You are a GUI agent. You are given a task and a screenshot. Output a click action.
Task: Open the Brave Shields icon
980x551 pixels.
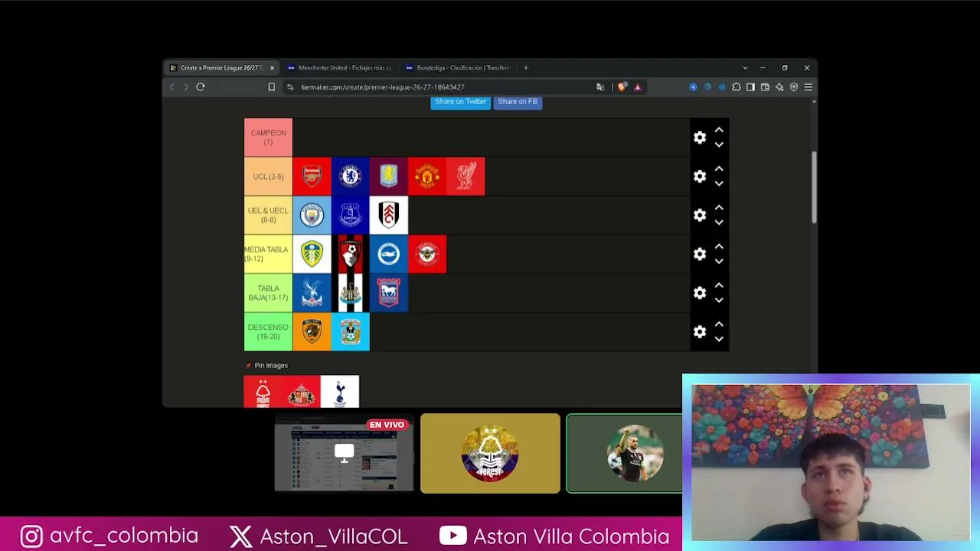(622, 87)
